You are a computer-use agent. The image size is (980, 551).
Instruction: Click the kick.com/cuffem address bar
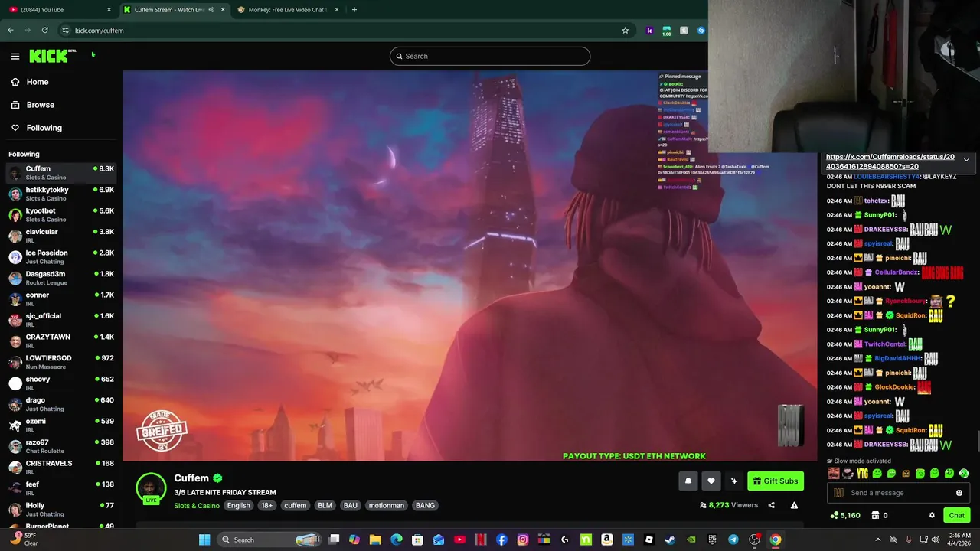(x=337, y=31)
